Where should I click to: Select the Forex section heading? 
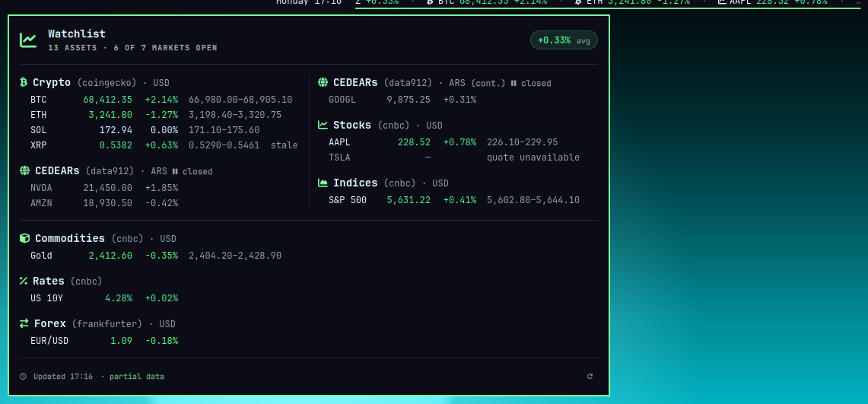tap(49, 324)
